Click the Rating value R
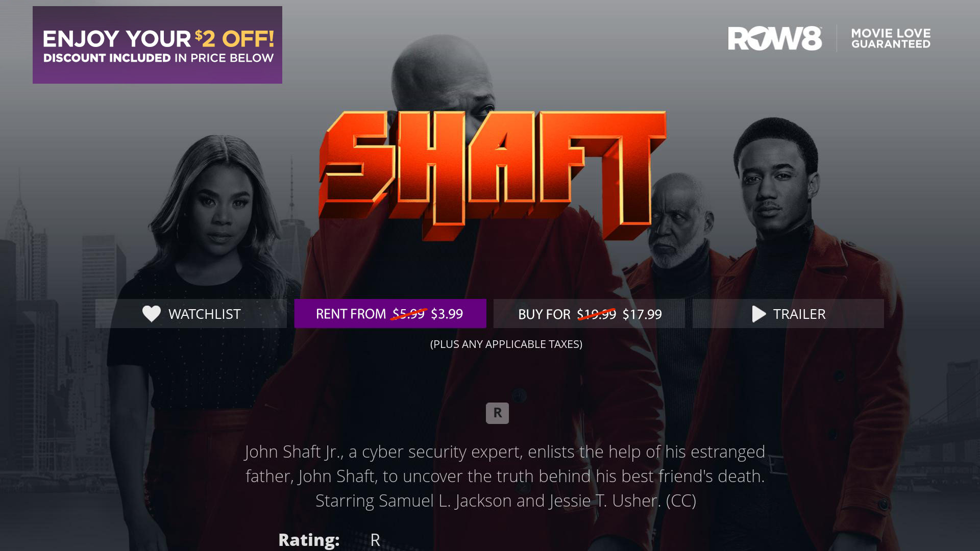The height and width of the screenshot is (551, 980). coord(375,540)
